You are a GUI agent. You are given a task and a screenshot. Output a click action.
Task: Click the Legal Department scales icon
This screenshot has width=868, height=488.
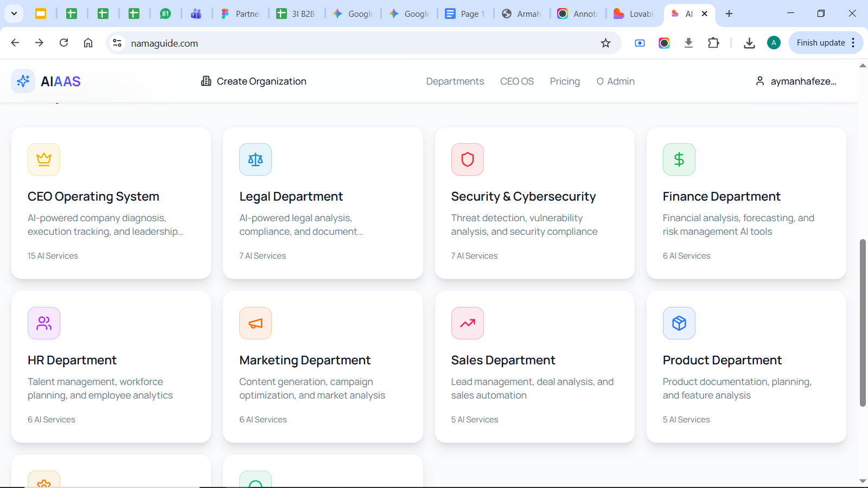pyautogui.click(x=256, y=159)
